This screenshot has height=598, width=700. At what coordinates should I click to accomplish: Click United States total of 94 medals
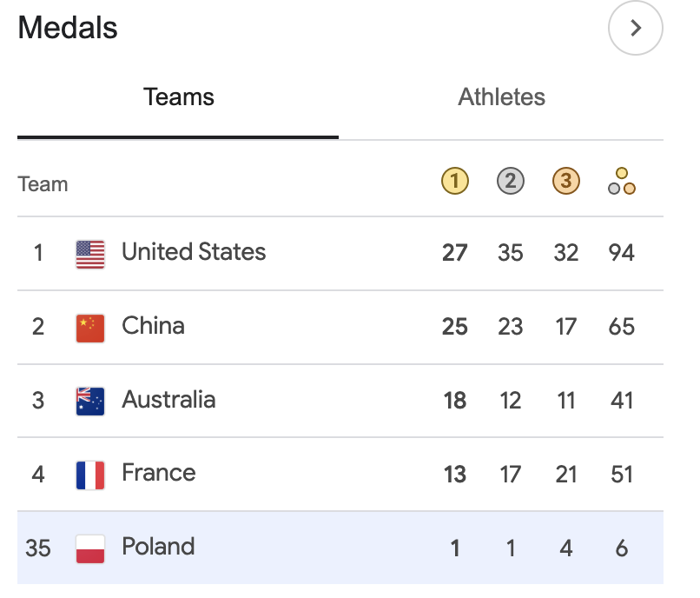(x=622, y=253)
